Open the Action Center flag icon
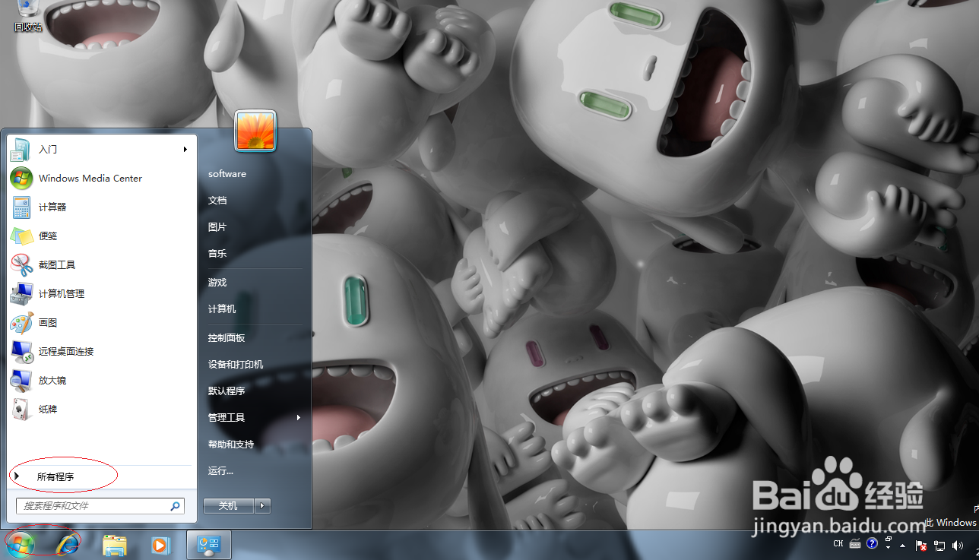The width and height of the screenshot is (979, 560). (921, 545)
